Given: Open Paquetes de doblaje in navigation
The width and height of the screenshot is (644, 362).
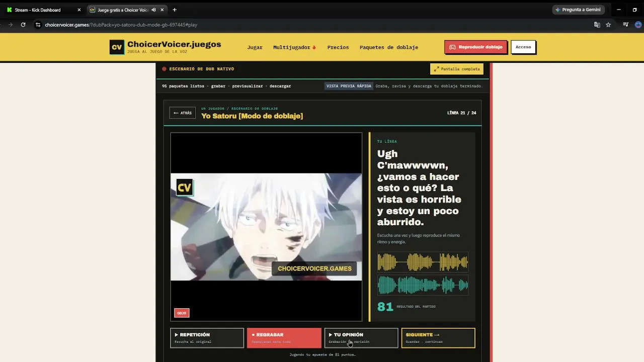Looking at the screenshot, I should pyautogui.click(x=389, y=47).
